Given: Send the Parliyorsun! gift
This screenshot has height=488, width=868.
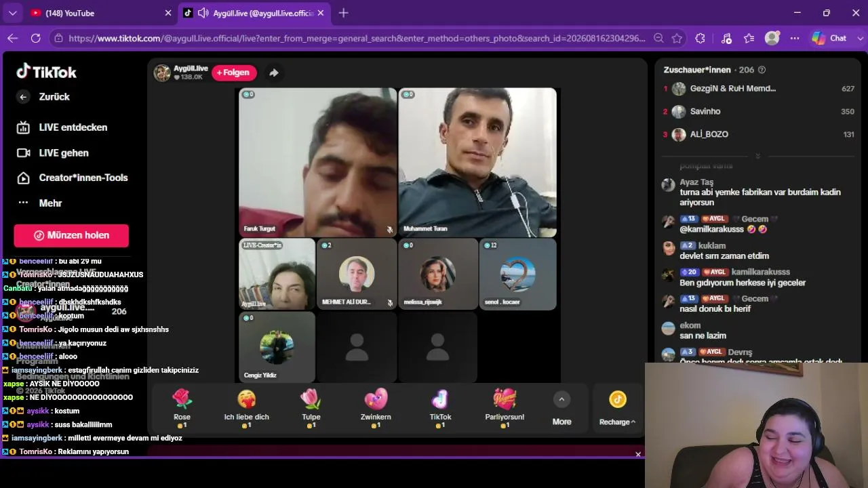Looking at the screenshot, I should (x=505, y=408).
